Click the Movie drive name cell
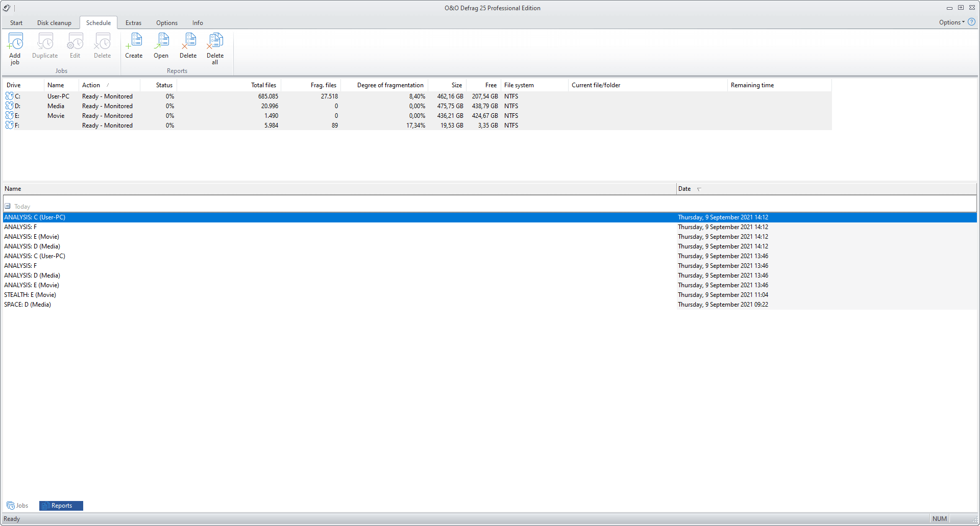This screenshot has width=980, height=526. click(x=56, y=116)
